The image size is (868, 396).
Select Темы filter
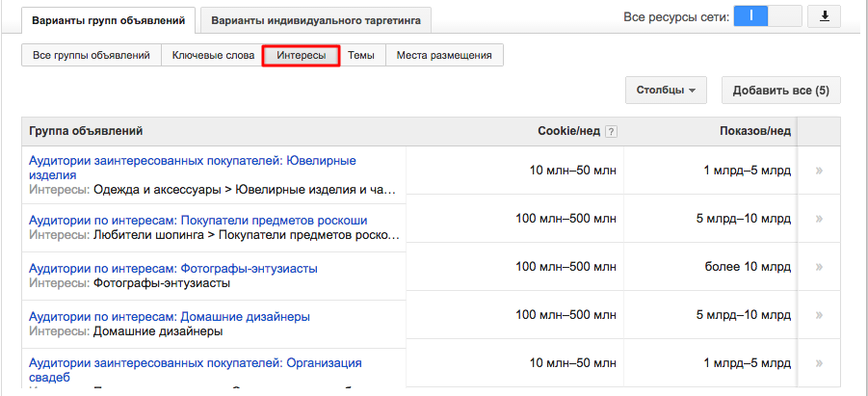(361, 55)
